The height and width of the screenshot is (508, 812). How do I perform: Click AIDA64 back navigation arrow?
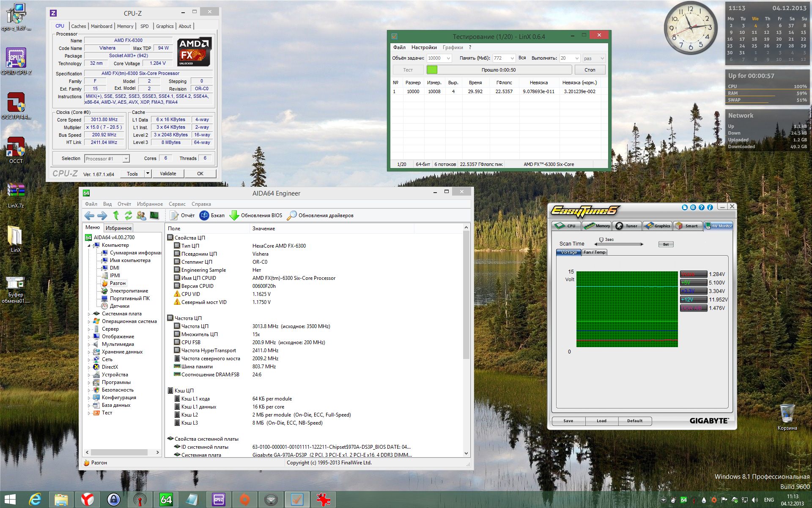tap(89, 215)
